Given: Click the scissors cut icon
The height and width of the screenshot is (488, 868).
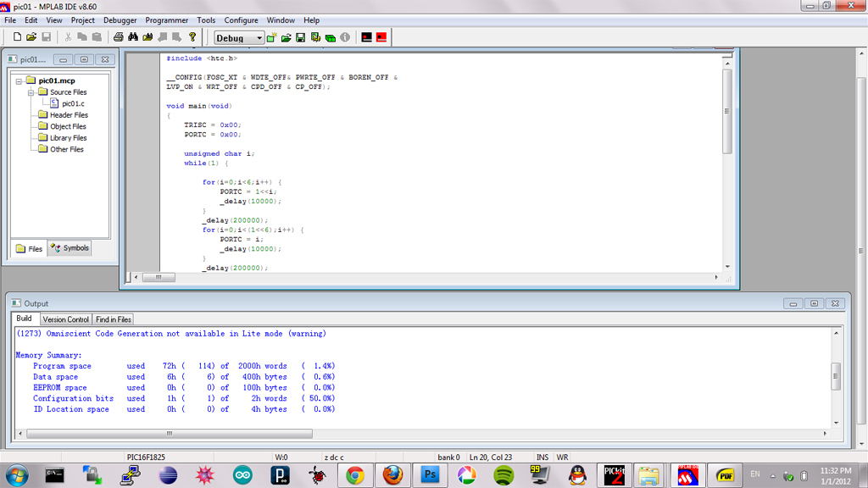Looking at the screenshot, I should 68,37.
